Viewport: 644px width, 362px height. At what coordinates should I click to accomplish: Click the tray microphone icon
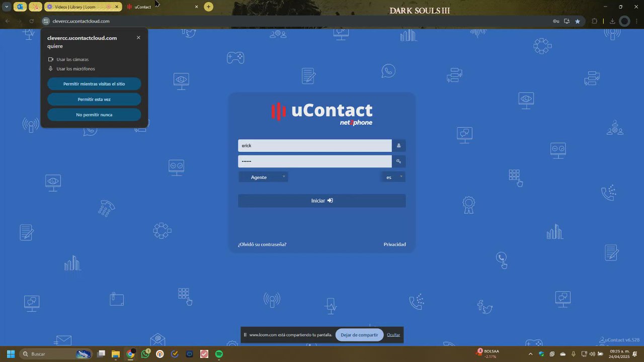[x=573, y=354]
